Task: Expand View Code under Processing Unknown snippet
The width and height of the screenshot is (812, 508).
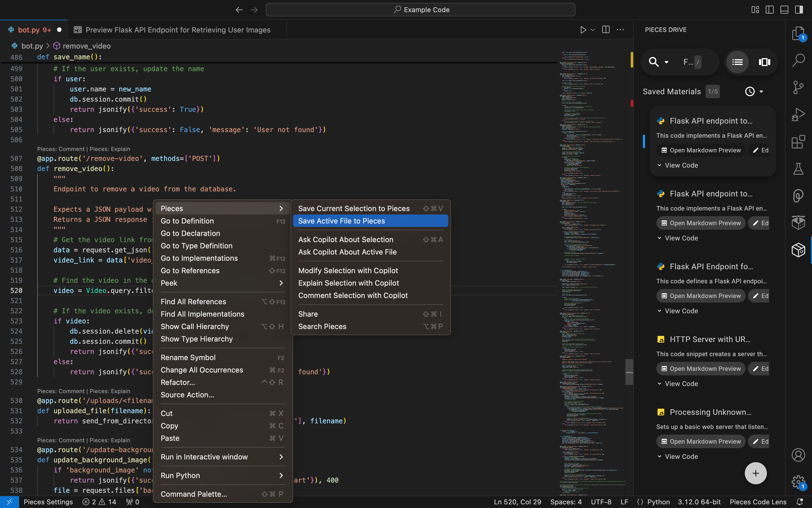Action: 678,457
